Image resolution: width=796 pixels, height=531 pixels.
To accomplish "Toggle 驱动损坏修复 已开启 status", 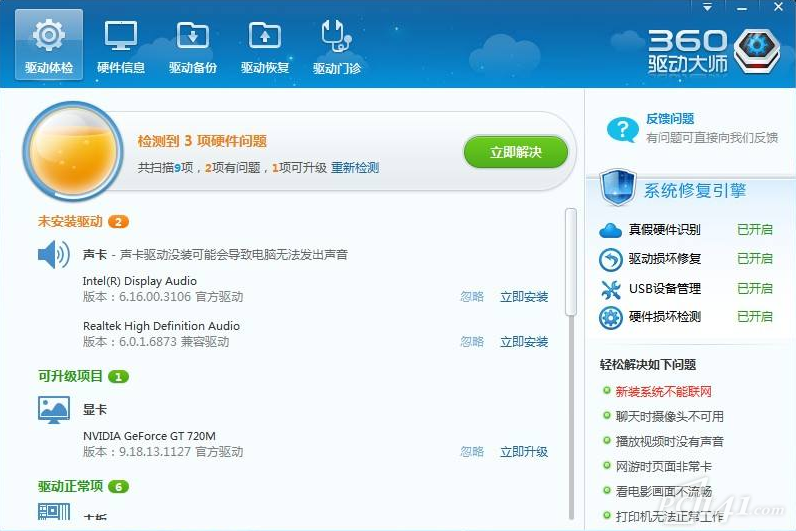I will [754, 259].
